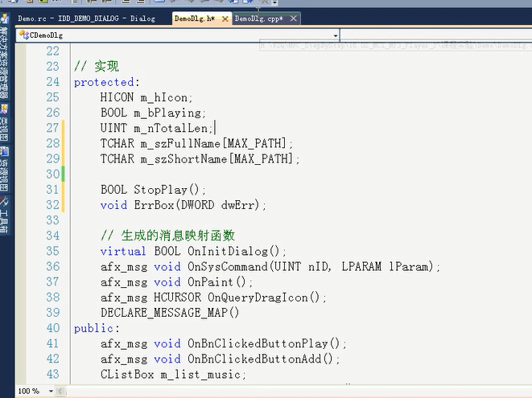Viewport: 532px width, 398px height.
Task: Click the 'protected' keyword on line 24
Action: 104,82
